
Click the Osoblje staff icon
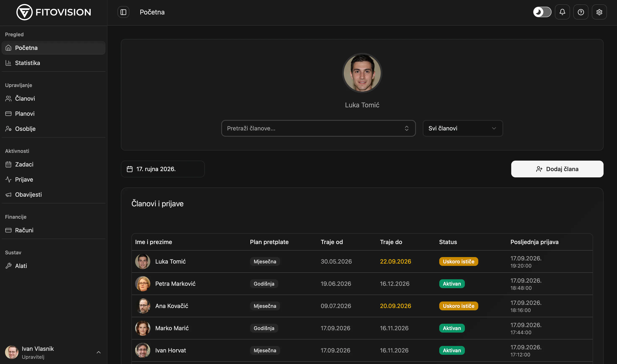coord(8,129)
